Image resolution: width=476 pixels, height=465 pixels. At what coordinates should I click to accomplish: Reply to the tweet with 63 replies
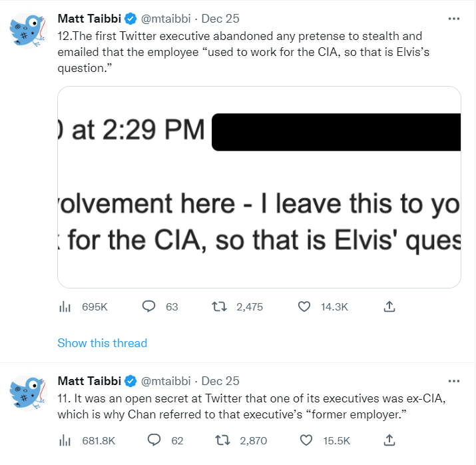tap(148, 306)
